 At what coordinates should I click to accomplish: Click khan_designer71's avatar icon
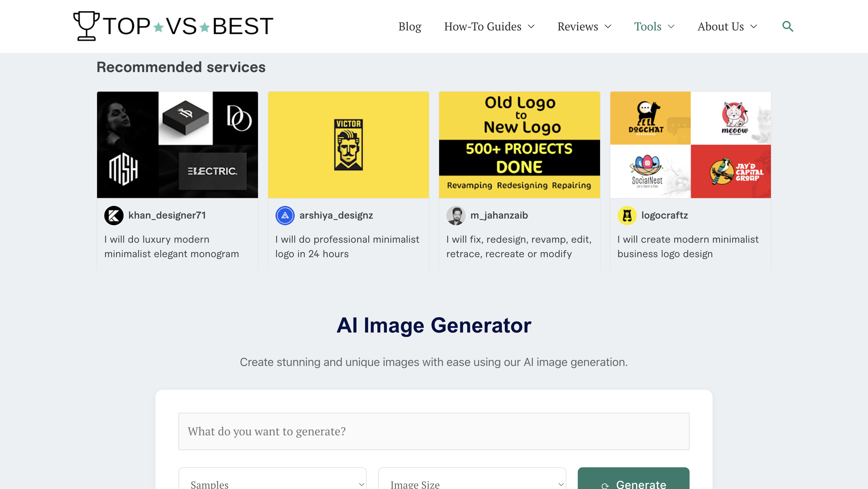pos(114,215)
